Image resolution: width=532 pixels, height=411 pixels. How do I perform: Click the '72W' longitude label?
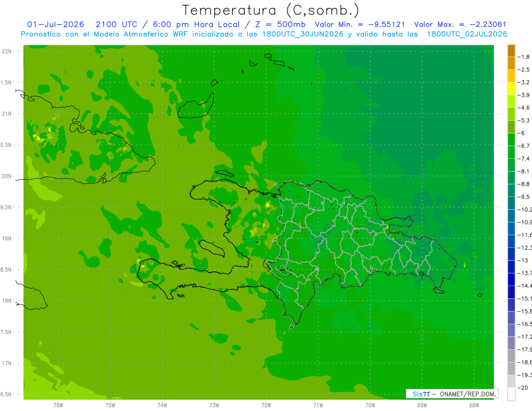point(266,405)
